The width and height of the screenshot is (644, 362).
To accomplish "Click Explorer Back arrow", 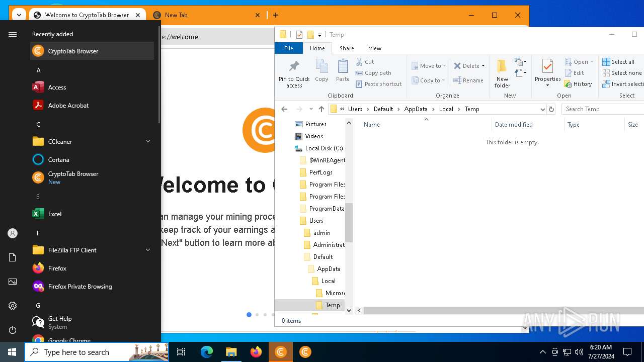I will 284,109.
